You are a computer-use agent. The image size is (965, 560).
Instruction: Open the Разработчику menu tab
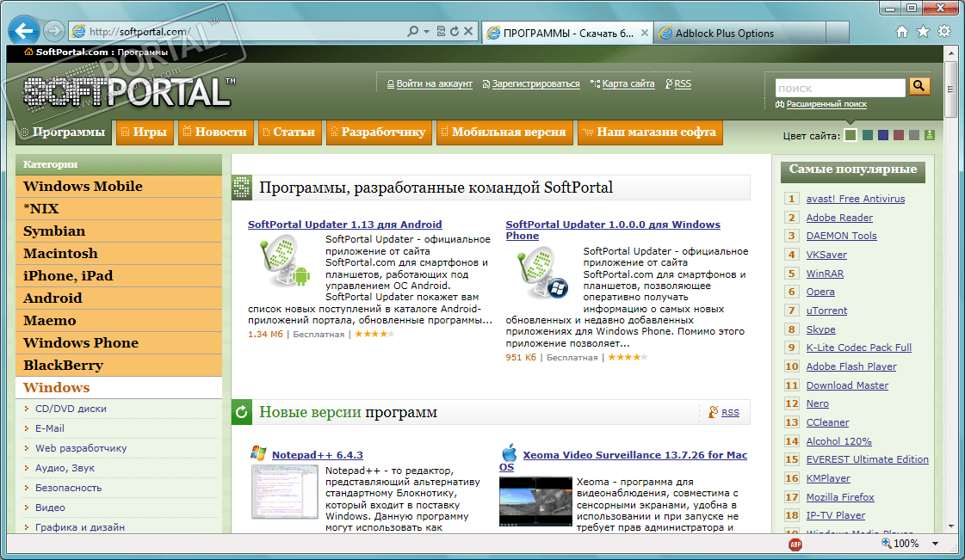(x=379, y=132)
